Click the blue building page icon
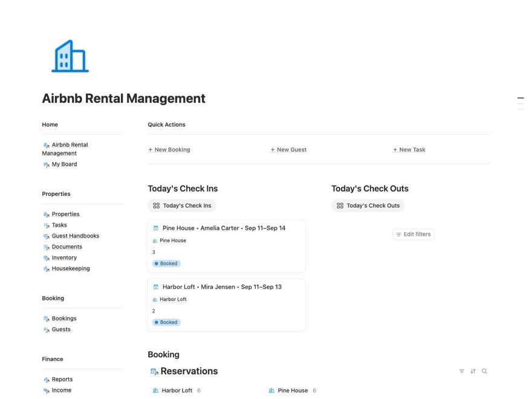 coord(70,56)
